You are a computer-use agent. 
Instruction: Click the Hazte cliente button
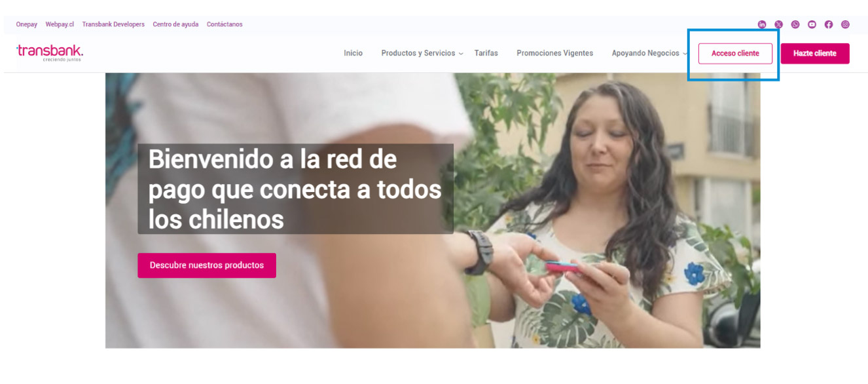click(x=815, y=53)
